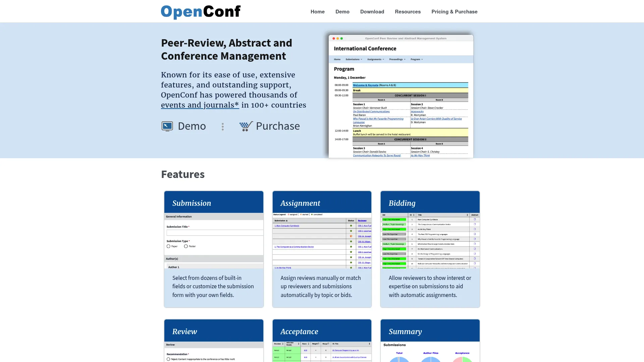Open the Acceptance feature card heading

(299, 331)
